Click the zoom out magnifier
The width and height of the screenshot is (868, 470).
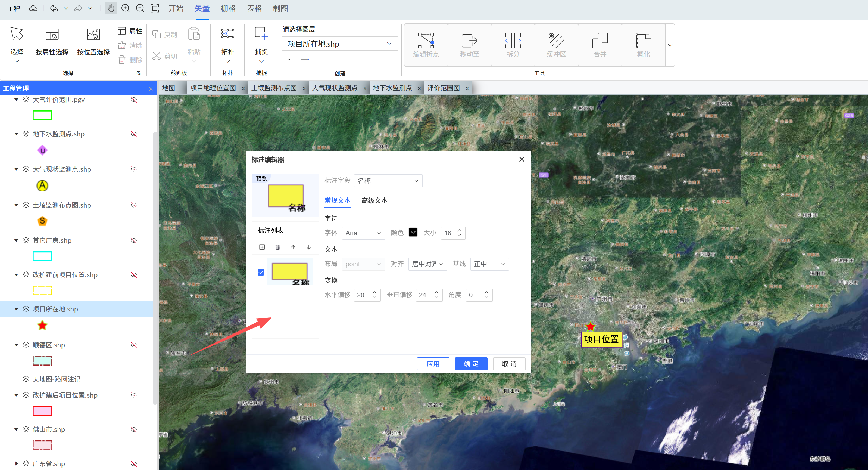(x=140, y=8)
